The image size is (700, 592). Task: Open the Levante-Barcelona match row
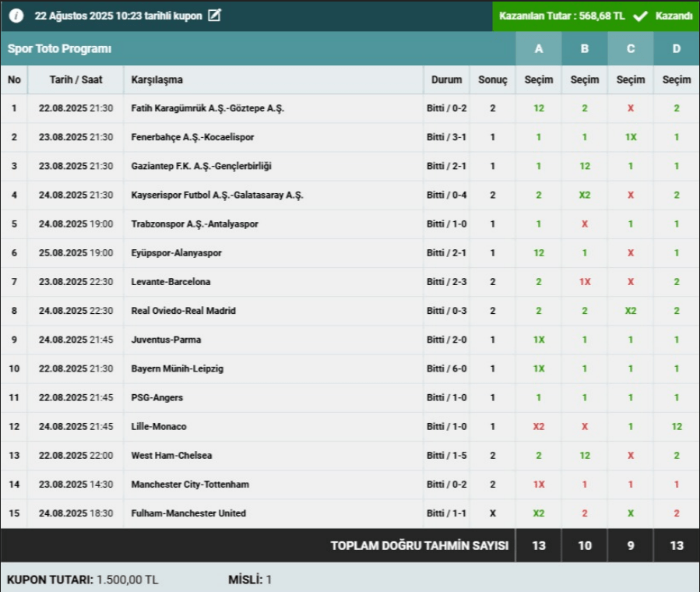point(171,282)
